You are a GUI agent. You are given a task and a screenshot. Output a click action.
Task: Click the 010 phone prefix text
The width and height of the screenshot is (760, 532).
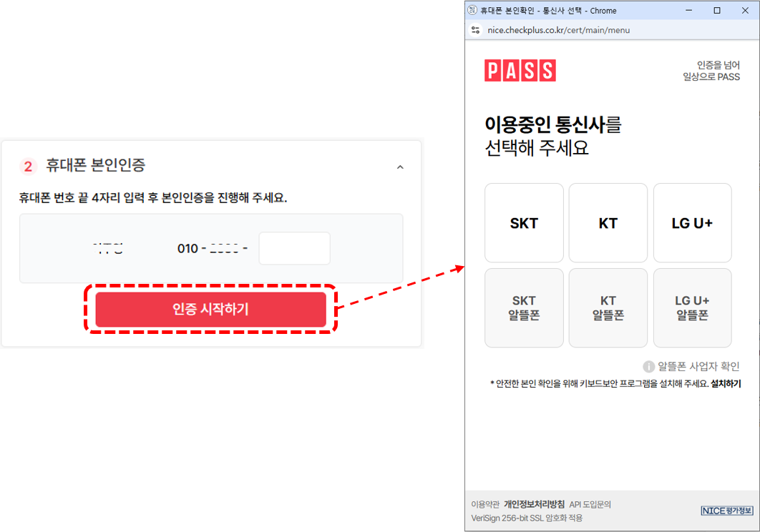pyautogui.click(x=187, y=249)
